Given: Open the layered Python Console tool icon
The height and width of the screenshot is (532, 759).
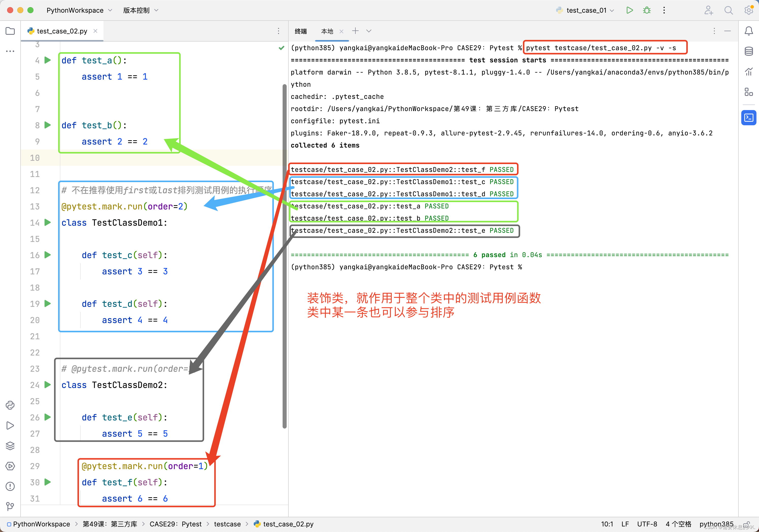Looking at the screenshot, I should [10, 446].
